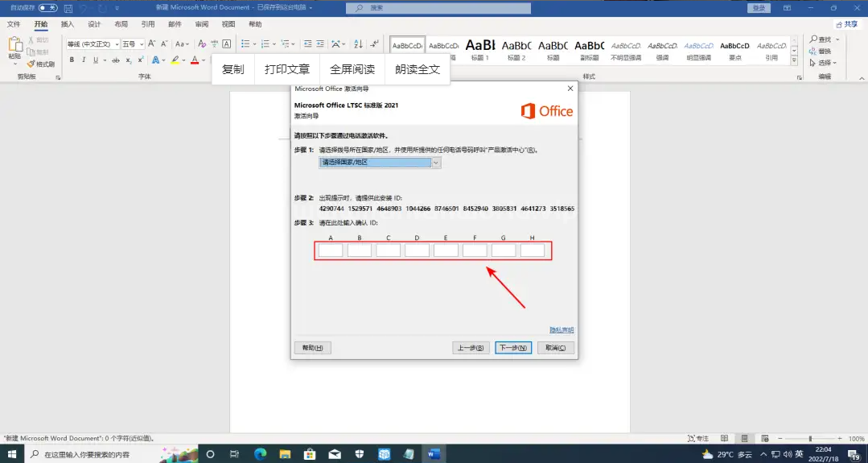Select the Format Painter (格式刷) tool

click(41, 64)
